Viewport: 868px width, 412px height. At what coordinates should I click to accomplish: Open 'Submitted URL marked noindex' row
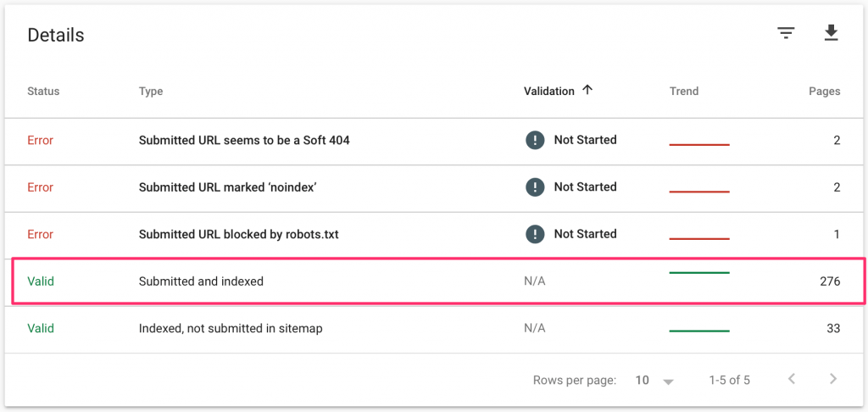tap(227, 187)
